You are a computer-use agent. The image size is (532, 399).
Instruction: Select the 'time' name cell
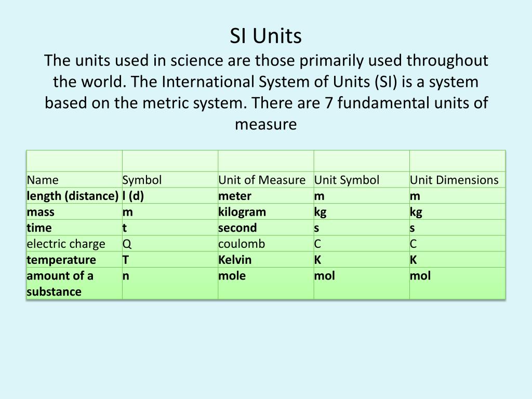pos(74,228)
